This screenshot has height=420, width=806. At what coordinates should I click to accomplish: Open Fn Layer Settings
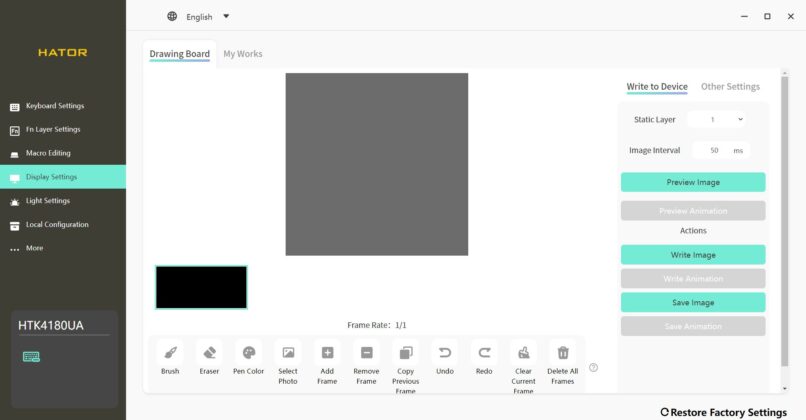63,130
